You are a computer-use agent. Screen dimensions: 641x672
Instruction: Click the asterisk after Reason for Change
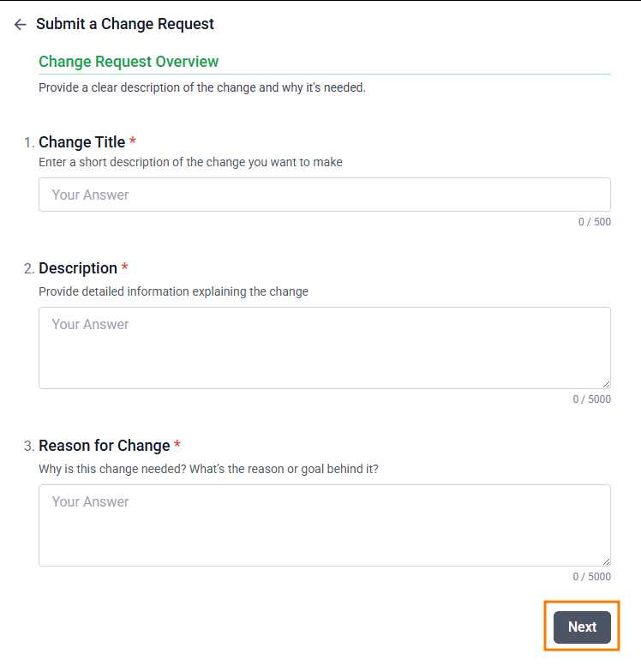177,446
